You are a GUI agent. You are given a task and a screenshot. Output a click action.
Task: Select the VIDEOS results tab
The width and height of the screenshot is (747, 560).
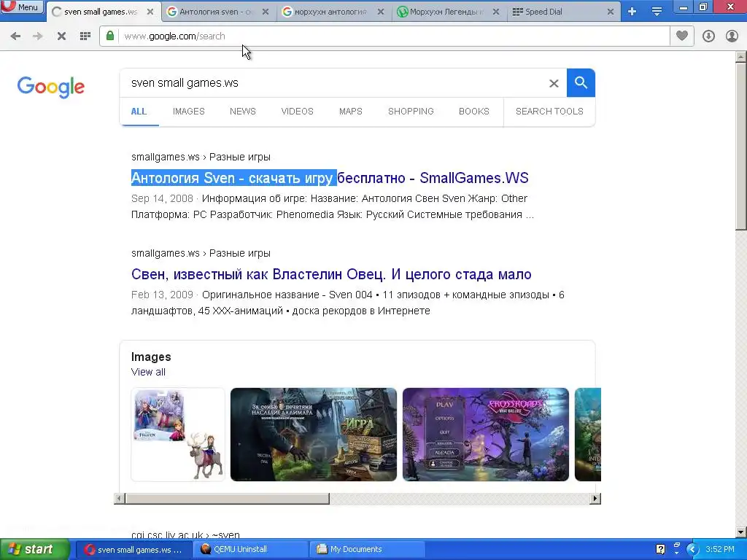pyautogui.click(x=298, y=112)
